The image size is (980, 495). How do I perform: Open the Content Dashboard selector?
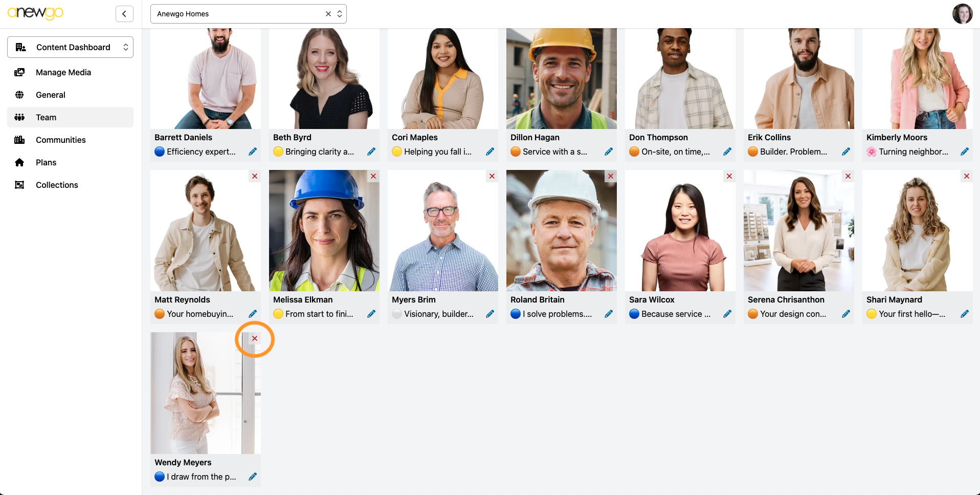[x=70, y=47]
